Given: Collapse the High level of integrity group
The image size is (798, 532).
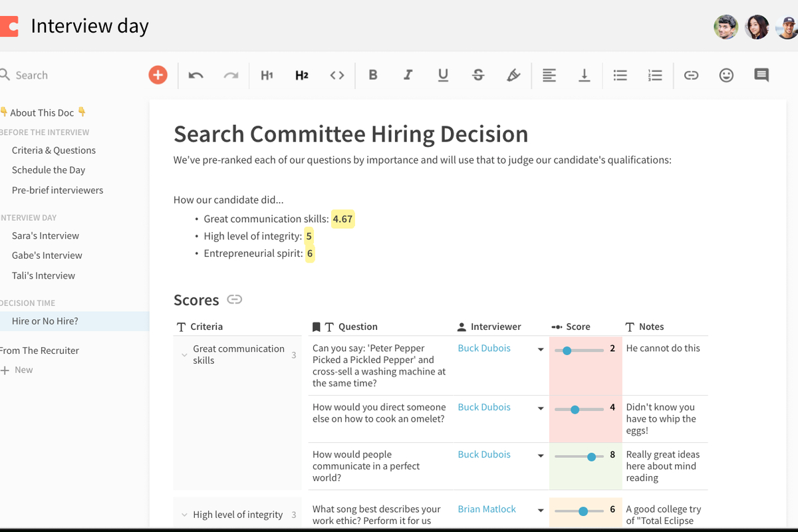Looking at the screenshot, I should pyautogui.click(x=184, y=515).
